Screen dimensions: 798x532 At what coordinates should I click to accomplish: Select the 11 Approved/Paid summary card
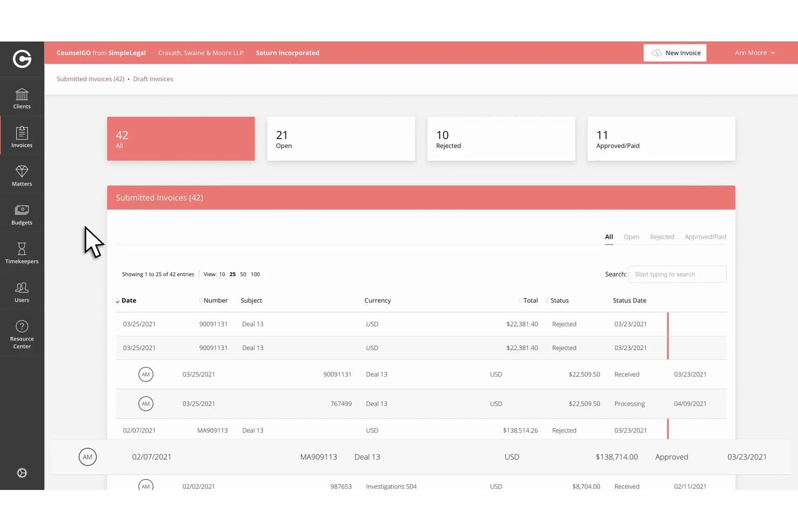[661, 139]
